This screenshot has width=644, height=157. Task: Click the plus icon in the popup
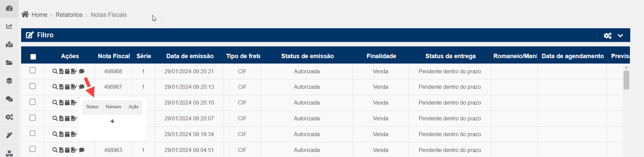[112, 121]
